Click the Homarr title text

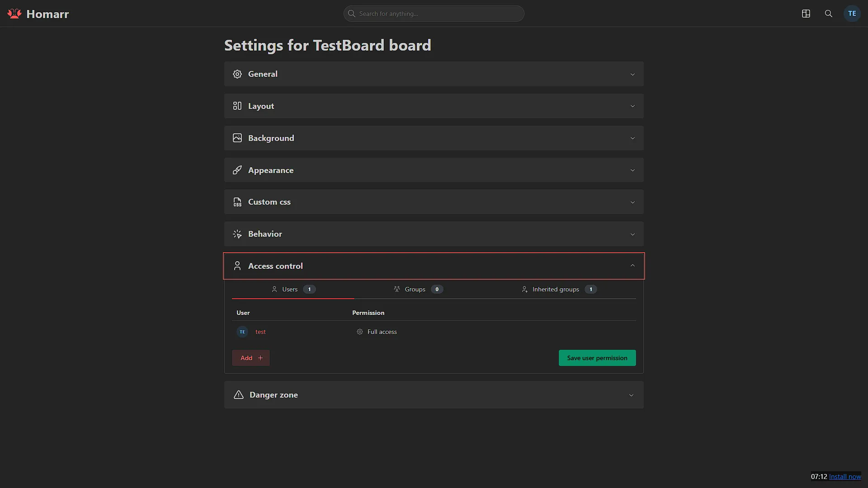point(47,14)
